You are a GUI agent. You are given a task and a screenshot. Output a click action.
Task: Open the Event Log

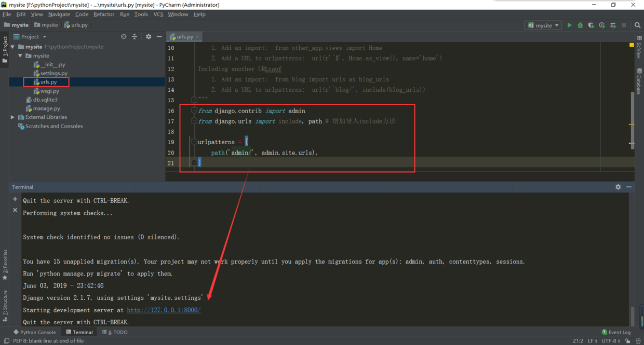click(x=616, y=332)
